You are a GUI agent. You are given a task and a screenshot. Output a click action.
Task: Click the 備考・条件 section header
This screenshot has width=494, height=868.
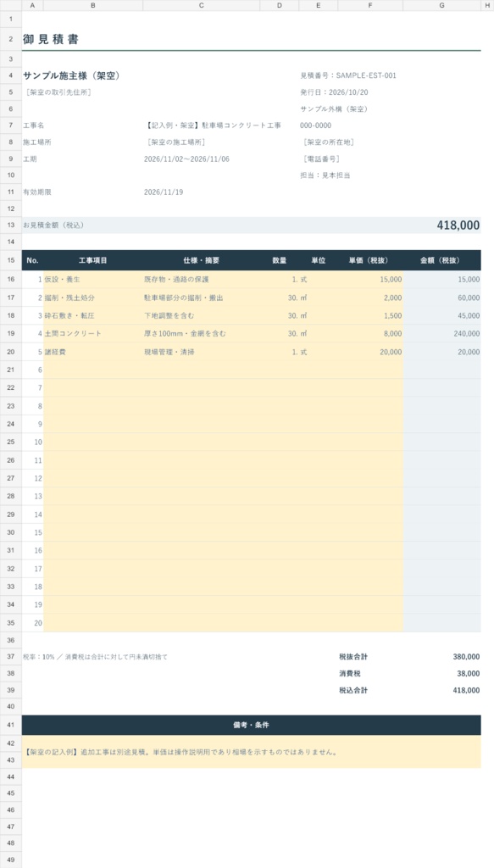(252, 725)
